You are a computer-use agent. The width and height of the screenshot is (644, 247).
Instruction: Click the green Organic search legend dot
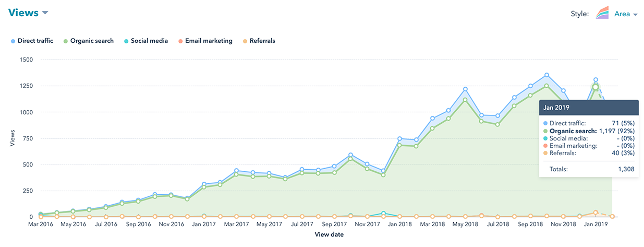(x=66, y=41)
